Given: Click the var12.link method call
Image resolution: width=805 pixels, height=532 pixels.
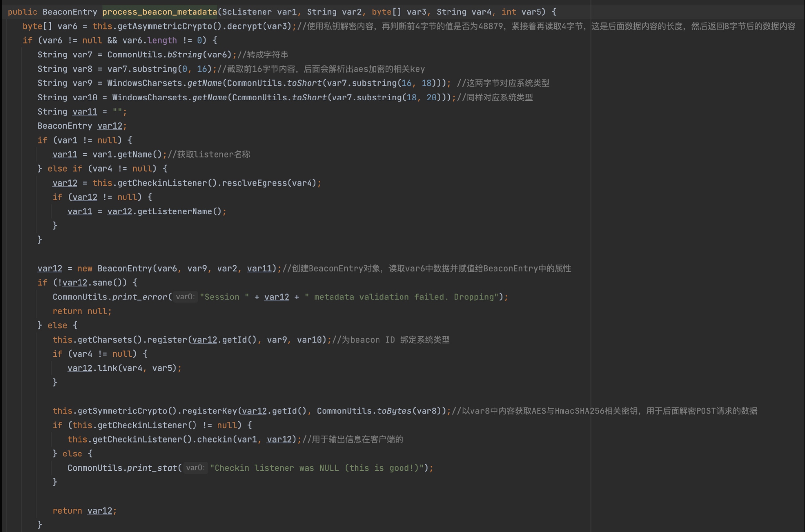Looking at the screenshot, I should pyautogui.click(x=107, y=368).
